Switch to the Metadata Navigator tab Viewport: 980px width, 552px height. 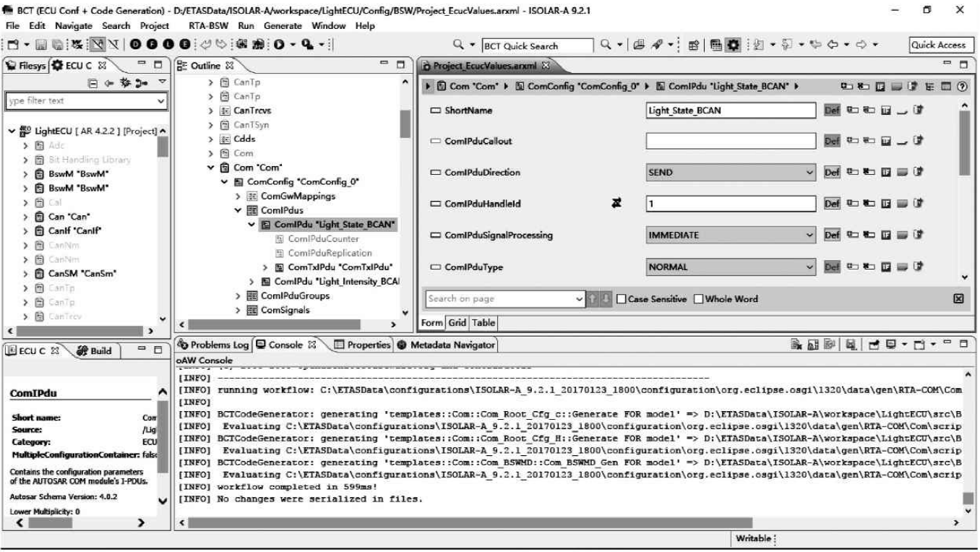click(x=446, y=345)
